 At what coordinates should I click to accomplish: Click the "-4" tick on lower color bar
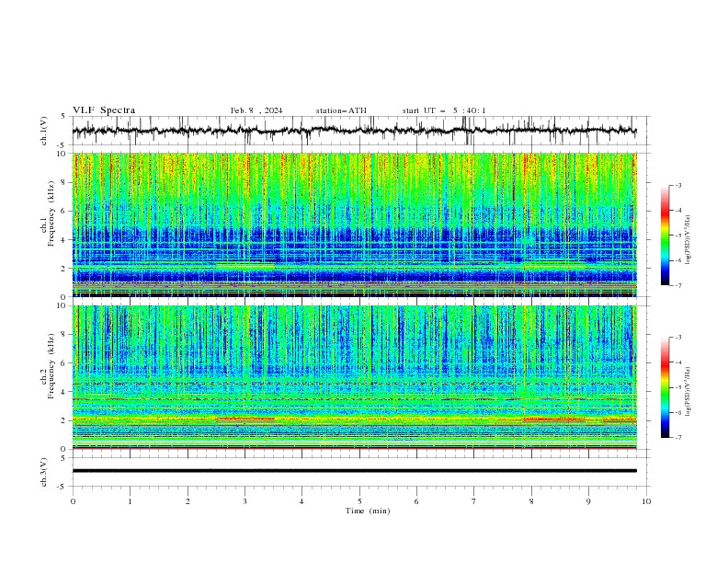coord(678,362)
